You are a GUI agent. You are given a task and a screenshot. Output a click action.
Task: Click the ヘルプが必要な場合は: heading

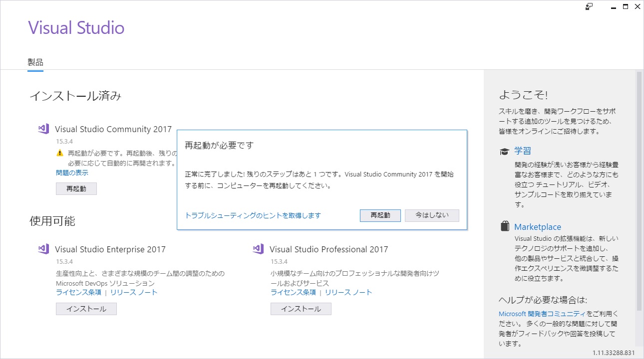click(543, 300)
